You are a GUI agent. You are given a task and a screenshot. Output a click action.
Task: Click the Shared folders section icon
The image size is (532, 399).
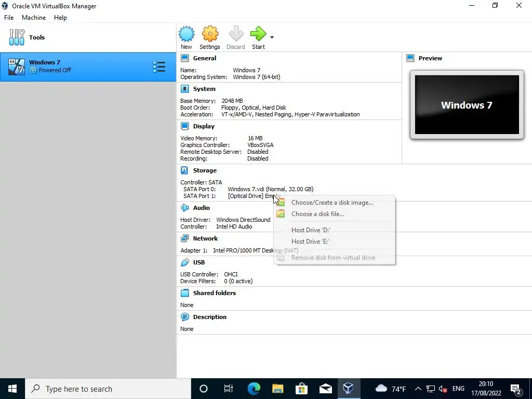coord(184,293)
